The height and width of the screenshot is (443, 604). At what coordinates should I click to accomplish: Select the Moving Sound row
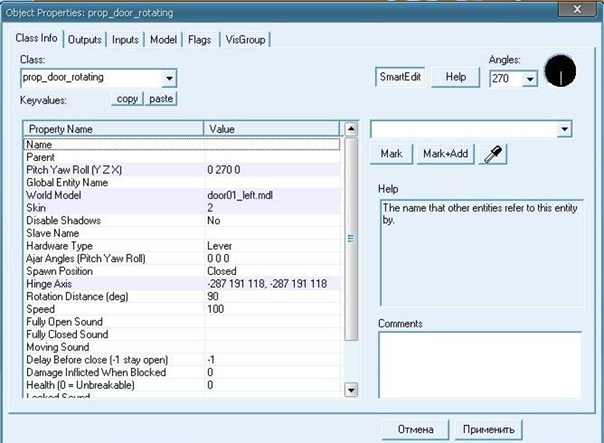(182, 347)
